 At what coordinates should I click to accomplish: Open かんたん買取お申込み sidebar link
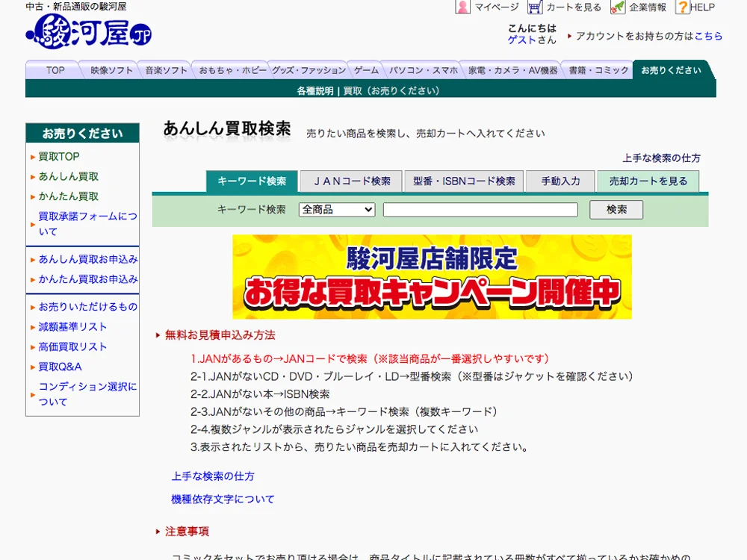pos(88,279)
